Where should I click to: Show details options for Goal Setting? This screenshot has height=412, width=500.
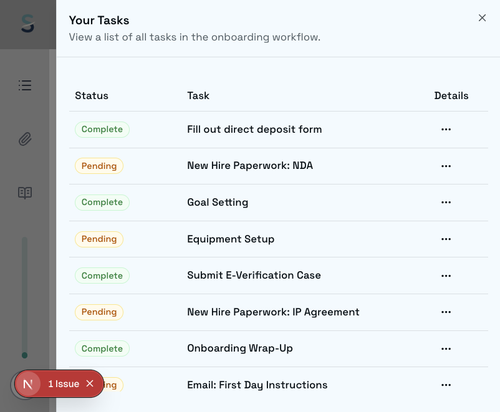pos(446,202)
